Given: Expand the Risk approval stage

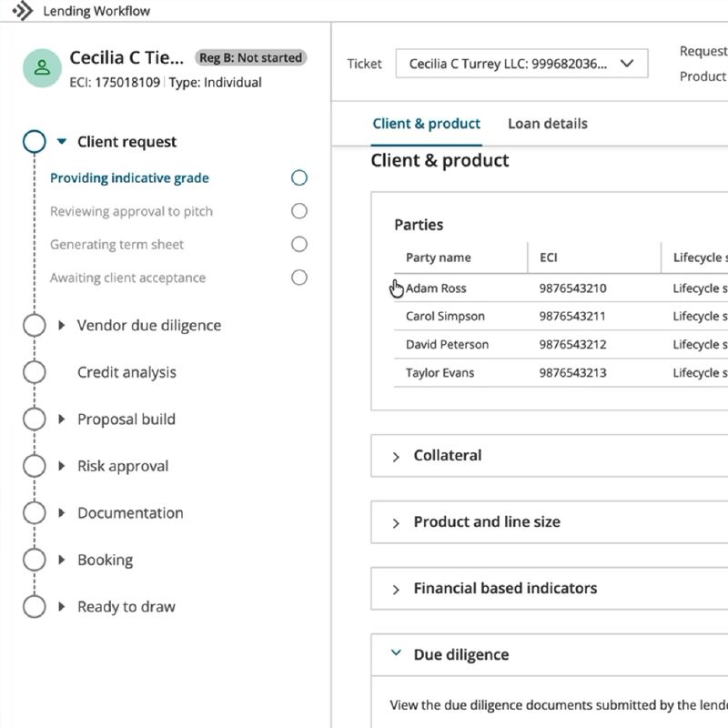Looking at the screenshot, I should (x=61, y=466).
